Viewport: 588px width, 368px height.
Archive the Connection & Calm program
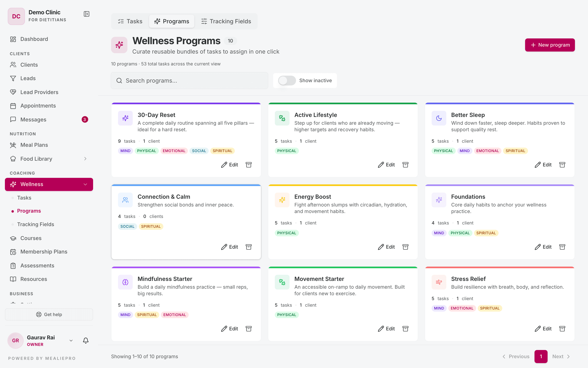tap(248, 247)
